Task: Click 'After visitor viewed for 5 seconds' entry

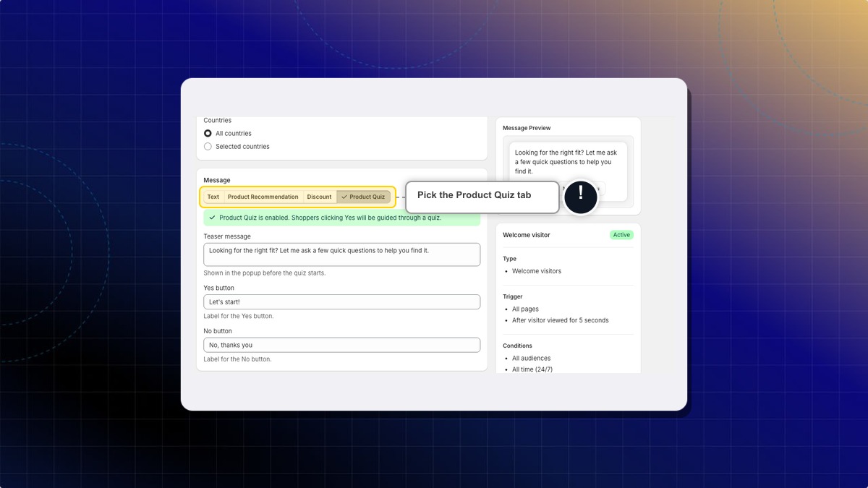Action: (561, 320)
